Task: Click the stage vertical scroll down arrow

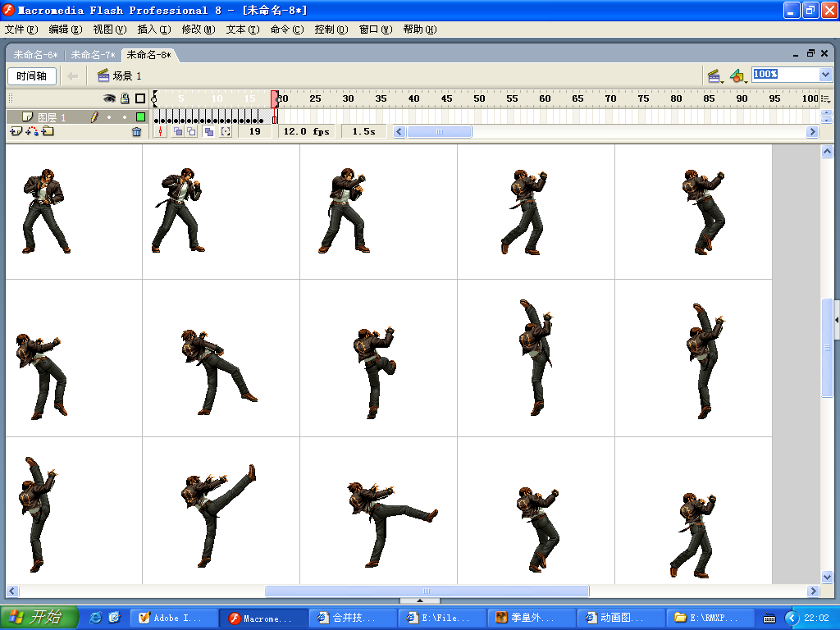Action: point(827,577)
